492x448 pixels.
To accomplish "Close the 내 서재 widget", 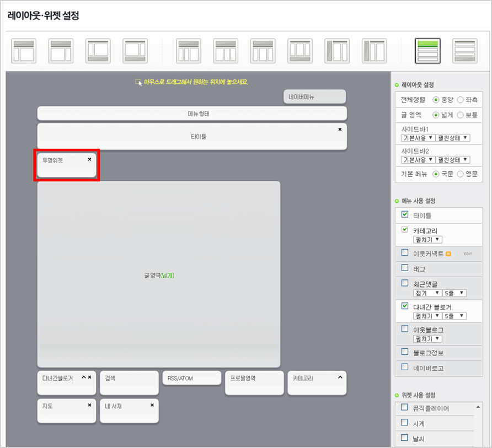I will click(152, 405).
